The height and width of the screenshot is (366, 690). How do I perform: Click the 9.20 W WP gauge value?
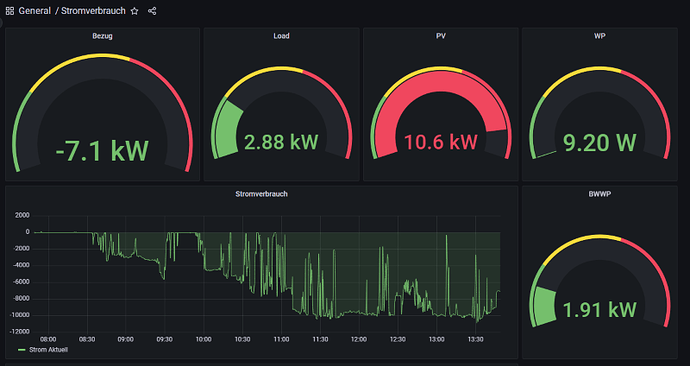coord(600,142)
